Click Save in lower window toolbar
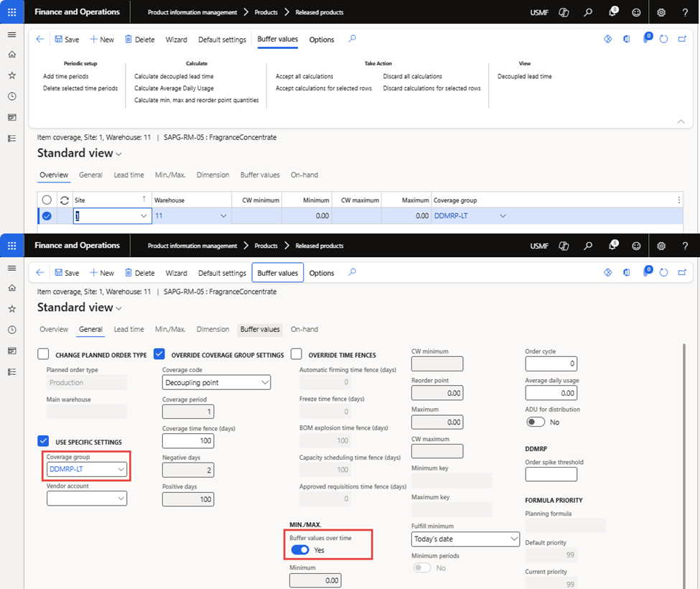This screenshot has height=589, width=700. [x=67, y=273]
